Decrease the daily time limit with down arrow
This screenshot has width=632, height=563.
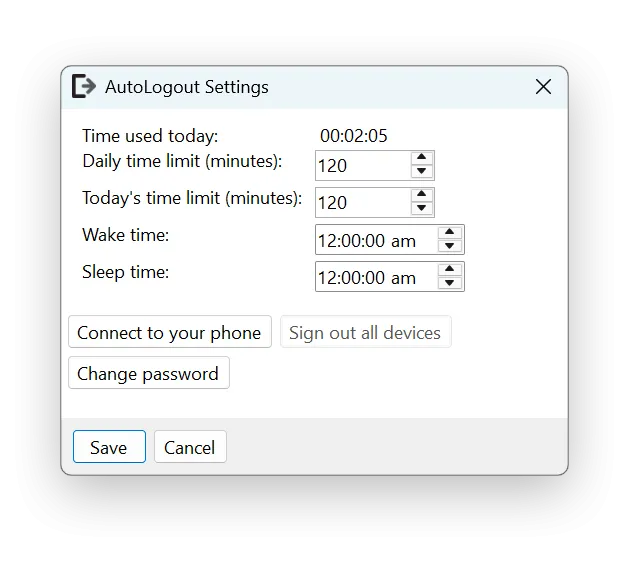tap(422, 172)
